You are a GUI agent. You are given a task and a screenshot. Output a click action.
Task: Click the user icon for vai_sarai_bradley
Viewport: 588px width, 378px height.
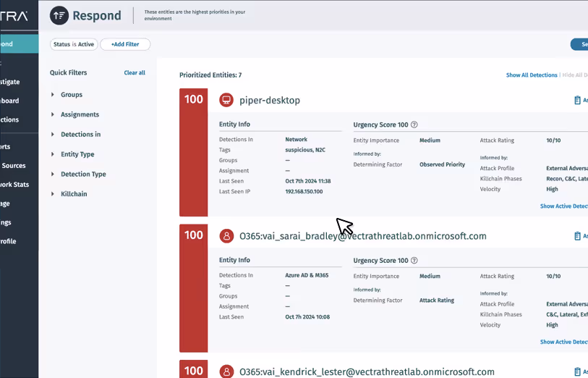click(x=226, y=236)
